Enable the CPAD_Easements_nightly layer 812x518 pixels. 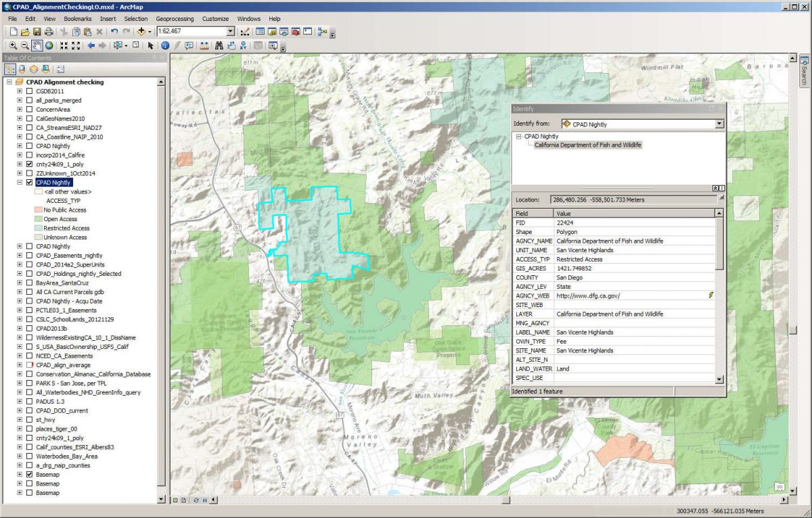[29, 256]
